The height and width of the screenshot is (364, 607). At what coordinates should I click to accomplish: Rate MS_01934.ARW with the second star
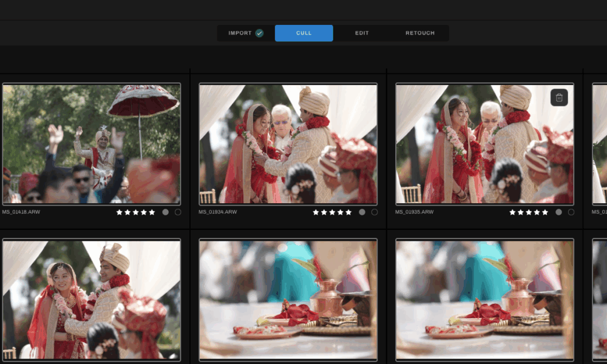324,212
